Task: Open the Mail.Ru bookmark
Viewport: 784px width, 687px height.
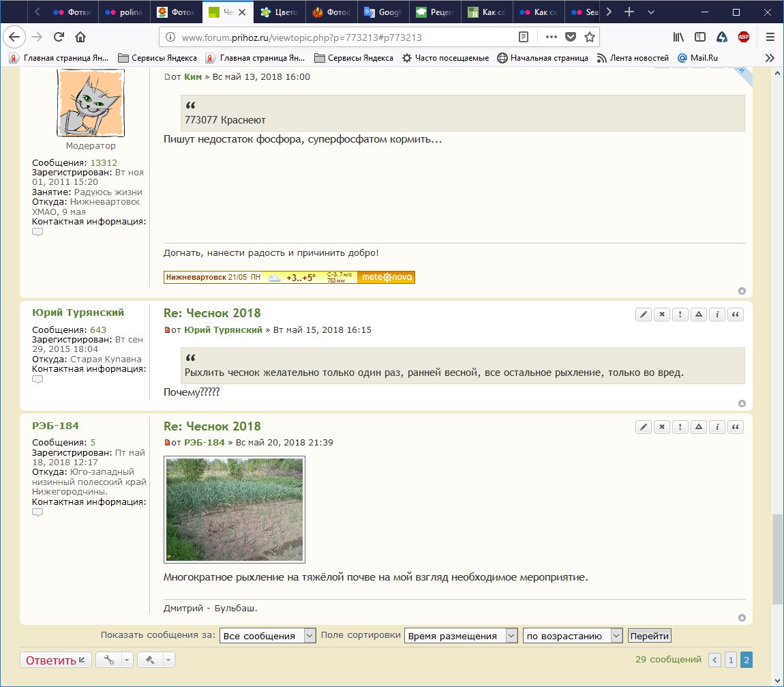Action: tap(697, 58)
